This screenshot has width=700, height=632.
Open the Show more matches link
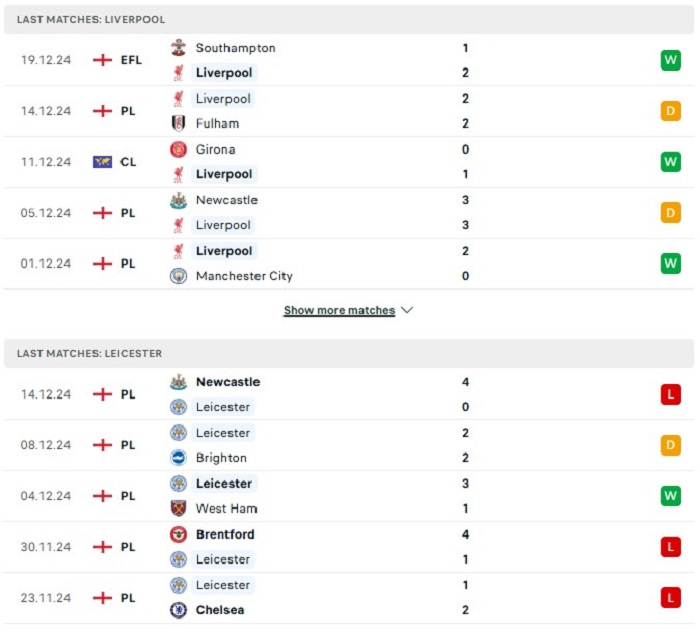click(x=339, y=310)
